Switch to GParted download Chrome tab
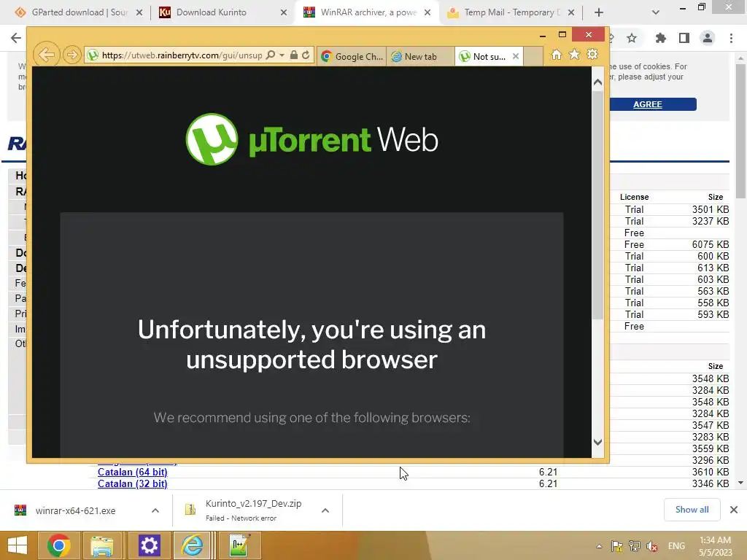This screenshot has height=560, width=747. [x=79, y=12]
